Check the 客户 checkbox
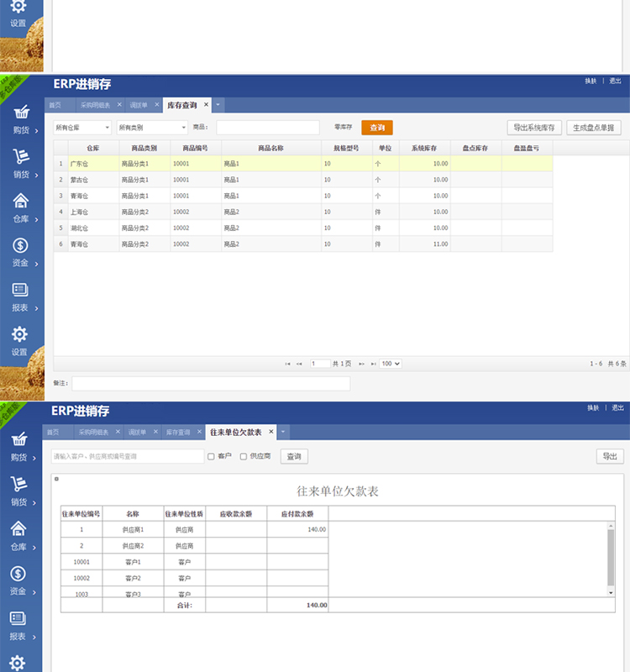This screenshot has width=630, height=672. click(211, 457)
